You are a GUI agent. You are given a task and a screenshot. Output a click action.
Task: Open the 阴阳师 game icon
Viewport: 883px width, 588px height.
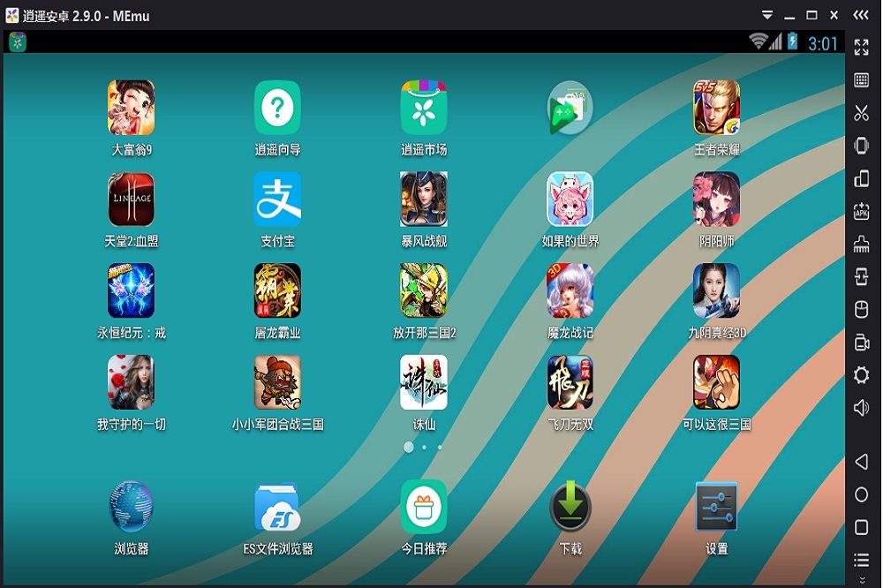(x=716, y=199)
